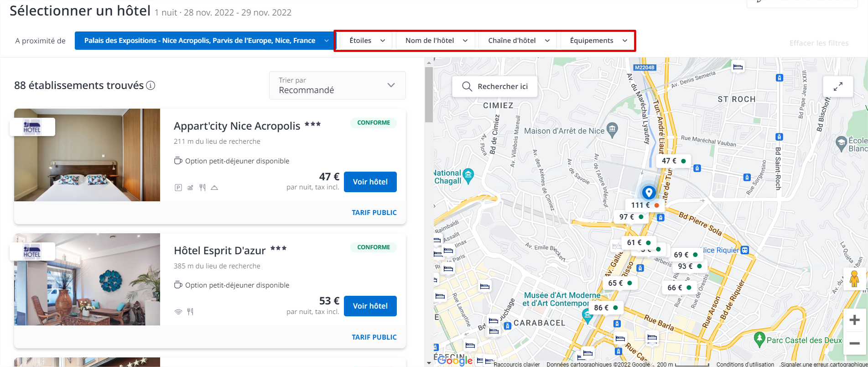Click the Appart'city Nice Acropolis hotel name
The image size is (868, 367).
[237, 126]
